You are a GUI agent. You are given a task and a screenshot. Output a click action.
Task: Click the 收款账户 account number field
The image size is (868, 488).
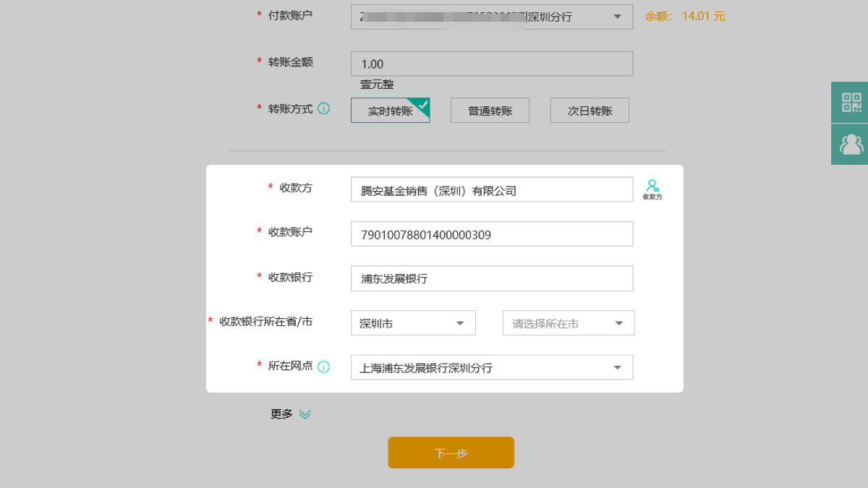(x=491, y=234)
